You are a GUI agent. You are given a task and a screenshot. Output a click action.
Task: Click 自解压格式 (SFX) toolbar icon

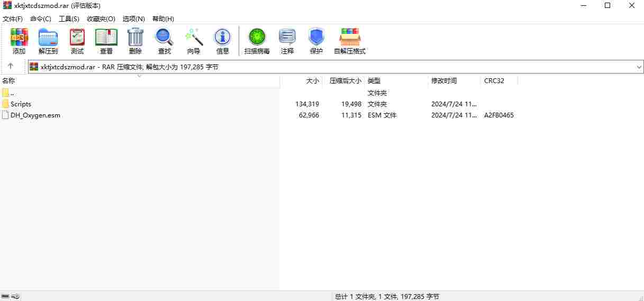(x=350, y=41)
